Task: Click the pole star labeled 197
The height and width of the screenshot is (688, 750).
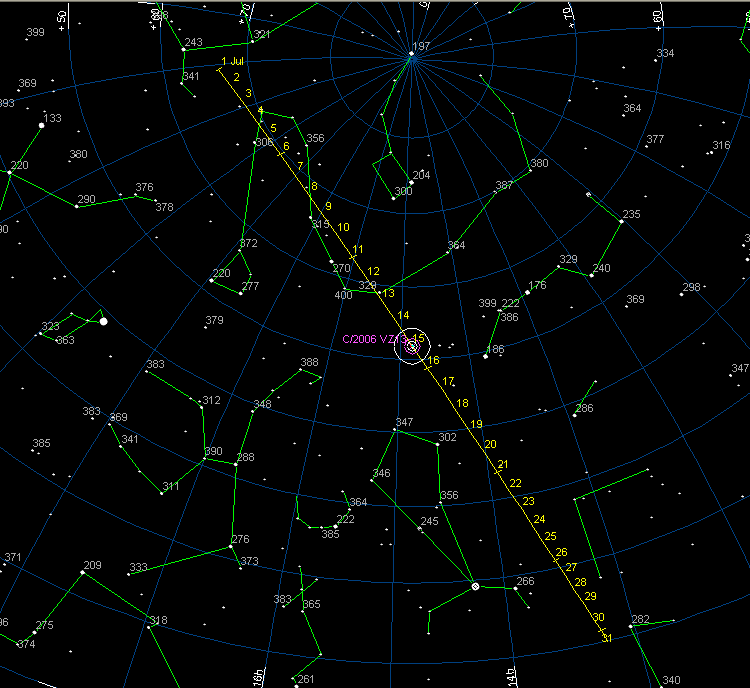Action: click(411, 54)
